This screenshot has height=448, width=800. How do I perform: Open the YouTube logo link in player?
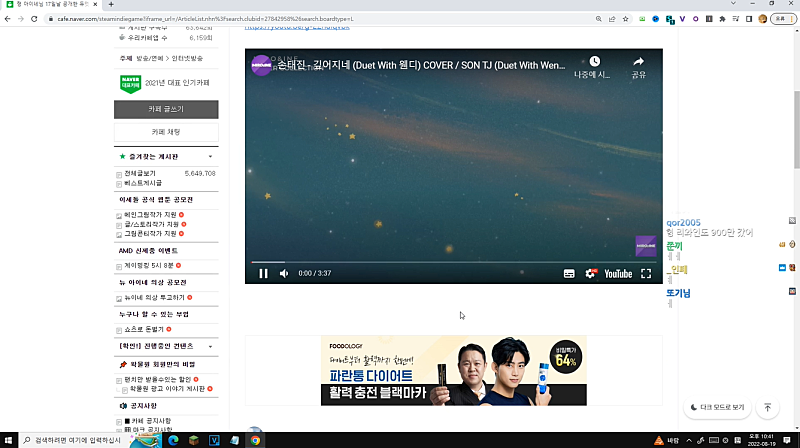coord(617,273)
